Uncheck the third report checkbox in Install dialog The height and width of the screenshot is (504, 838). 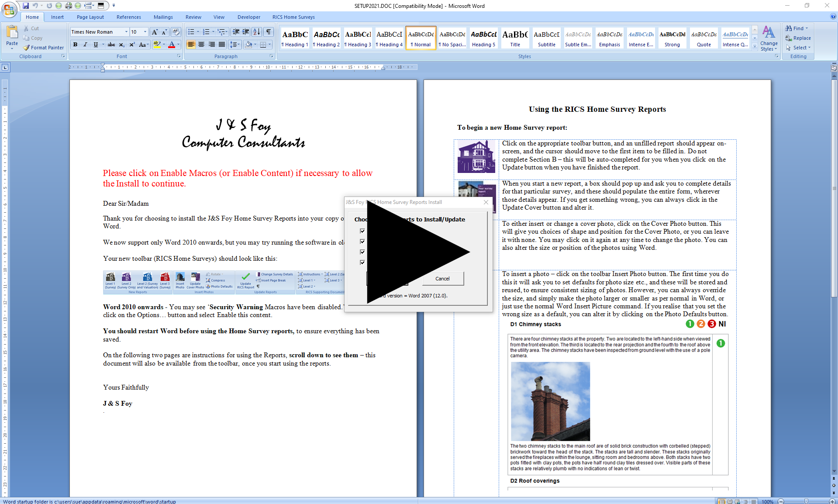point(362,252)
